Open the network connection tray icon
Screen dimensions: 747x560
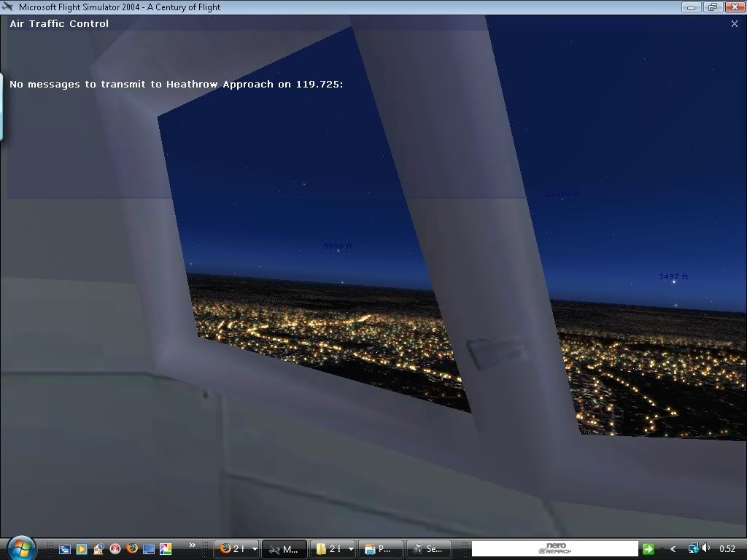(x=693, y=548)
